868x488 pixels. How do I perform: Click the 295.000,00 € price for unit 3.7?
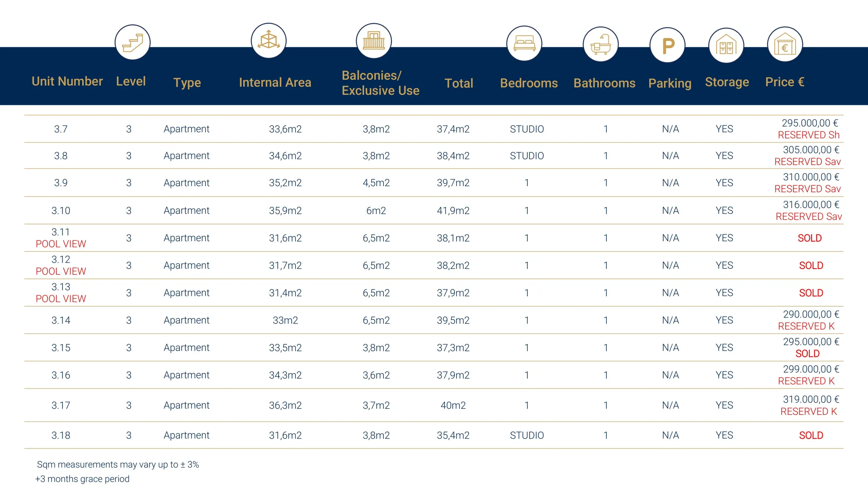810,123
